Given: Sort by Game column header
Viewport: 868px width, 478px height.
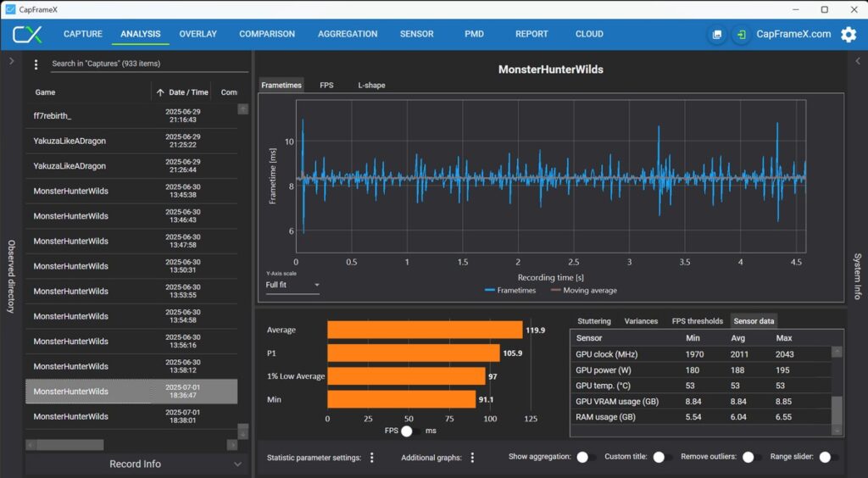Looking at the screenshot, I should point(46,92).
